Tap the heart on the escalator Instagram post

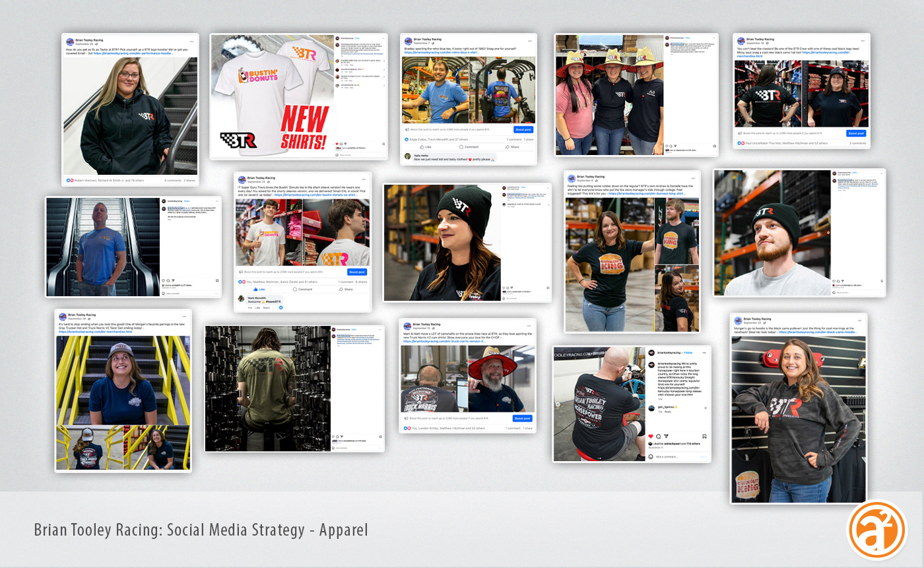pos(164,281)
